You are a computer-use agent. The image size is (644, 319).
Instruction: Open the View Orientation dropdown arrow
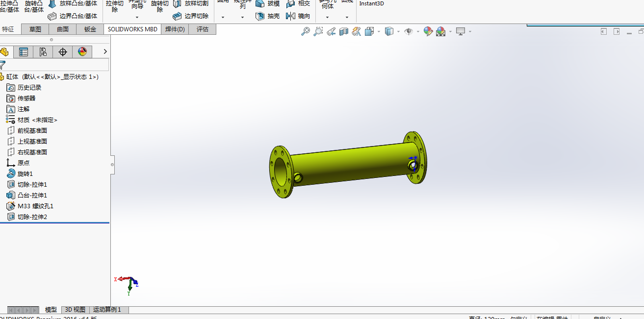pyautogui.click(x=379, y=32)
